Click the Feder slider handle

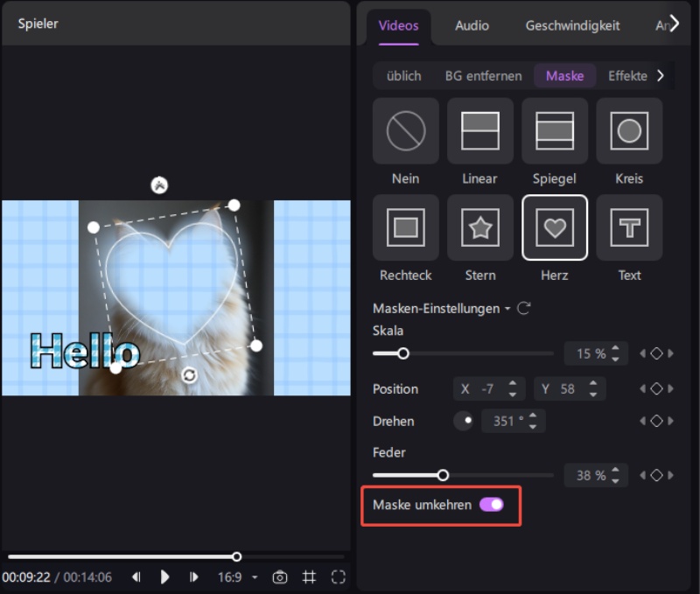443,476
